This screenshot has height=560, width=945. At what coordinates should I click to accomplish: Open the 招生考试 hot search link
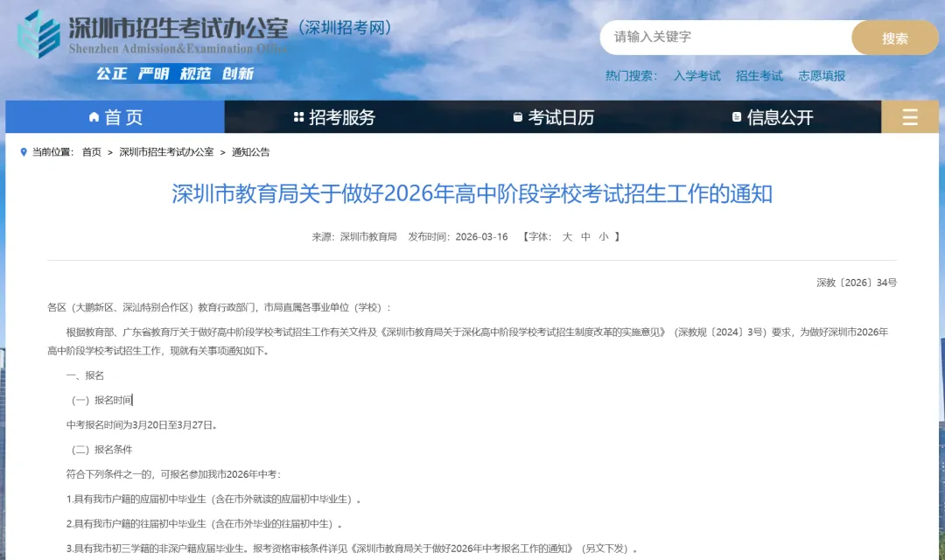click(x=759, y=75)
